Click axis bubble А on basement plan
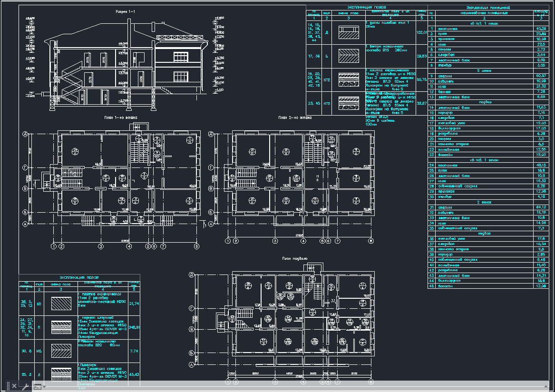The image size is (555, 392). click(x=192, y=365)
